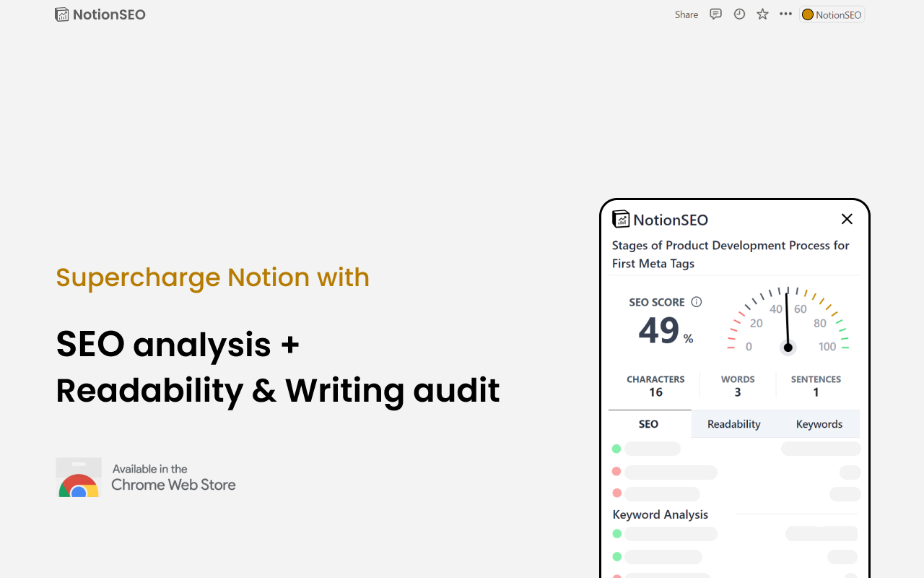
Task: Select the SEO tab
Action: tap(648, 424)
